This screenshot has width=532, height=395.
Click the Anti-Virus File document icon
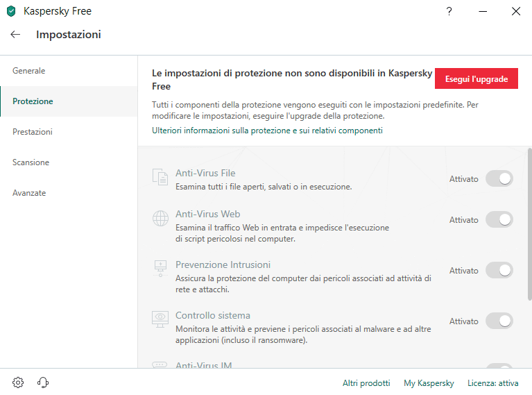160,178
